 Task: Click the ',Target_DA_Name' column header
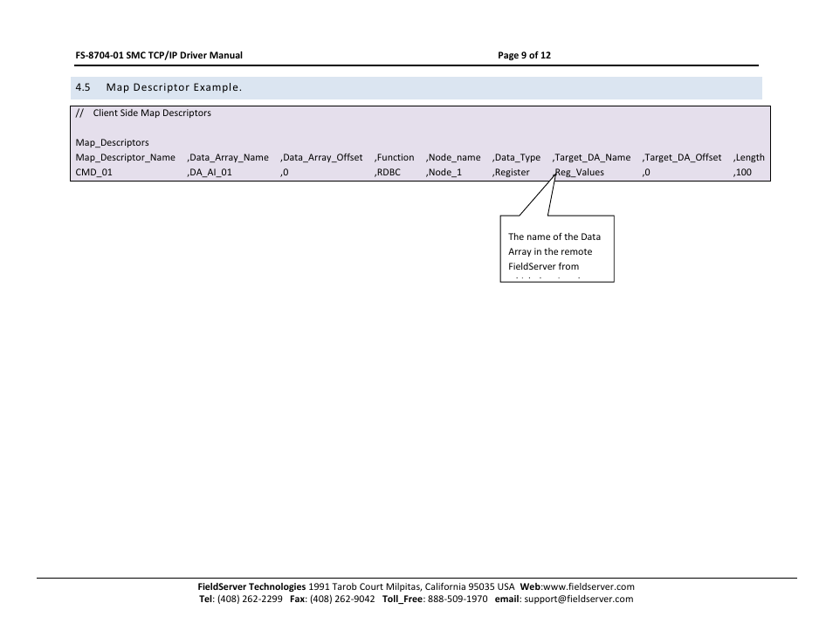[591, 157]
